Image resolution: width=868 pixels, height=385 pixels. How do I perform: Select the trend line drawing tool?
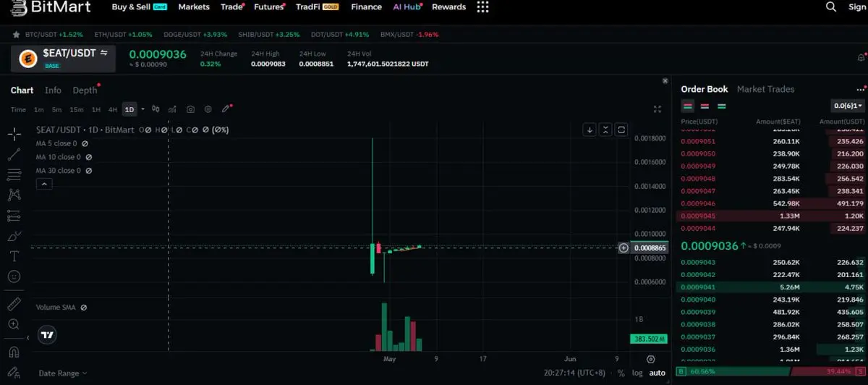point(14,154)
